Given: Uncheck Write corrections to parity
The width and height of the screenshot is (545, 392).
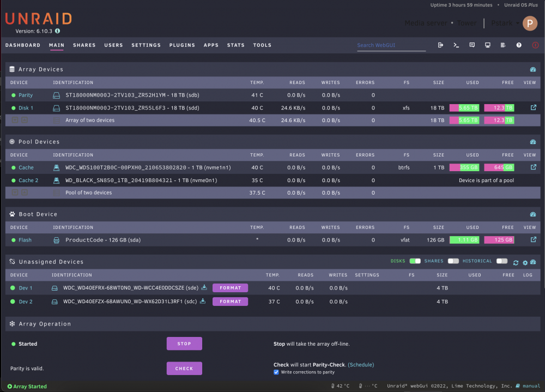Looking at the screenshot, I should click(276, 372).
